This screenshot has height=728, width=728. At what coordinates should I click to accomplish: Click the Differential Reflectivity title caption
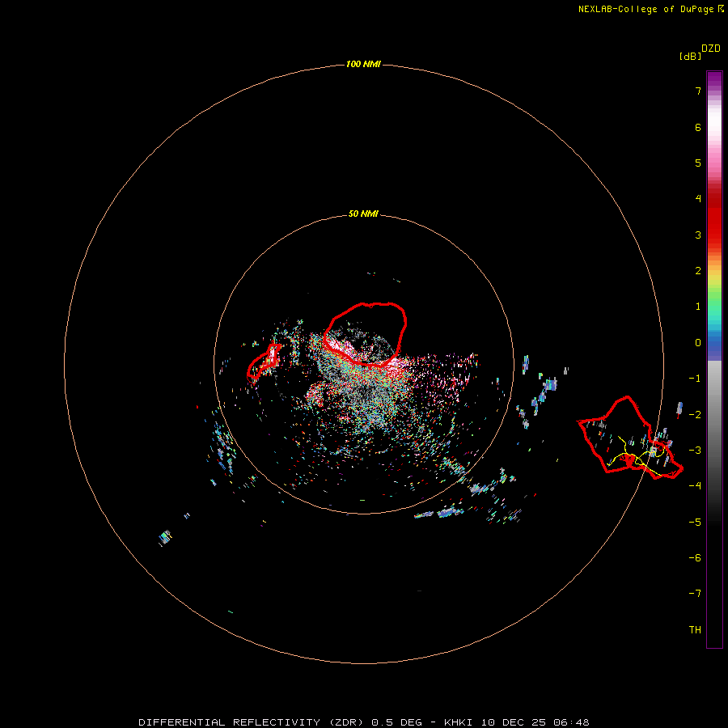click(364, 722)
